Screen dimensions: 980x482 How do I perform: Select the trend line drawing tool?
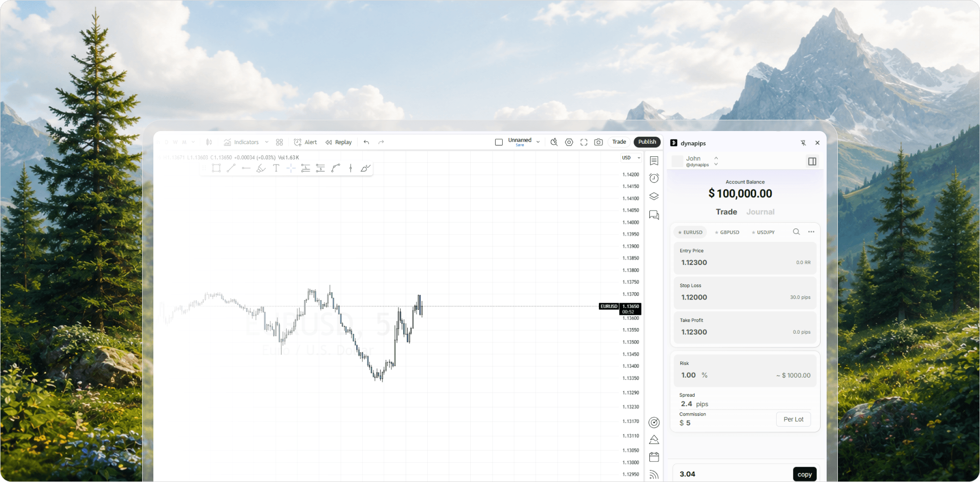[x=231, y=168]
